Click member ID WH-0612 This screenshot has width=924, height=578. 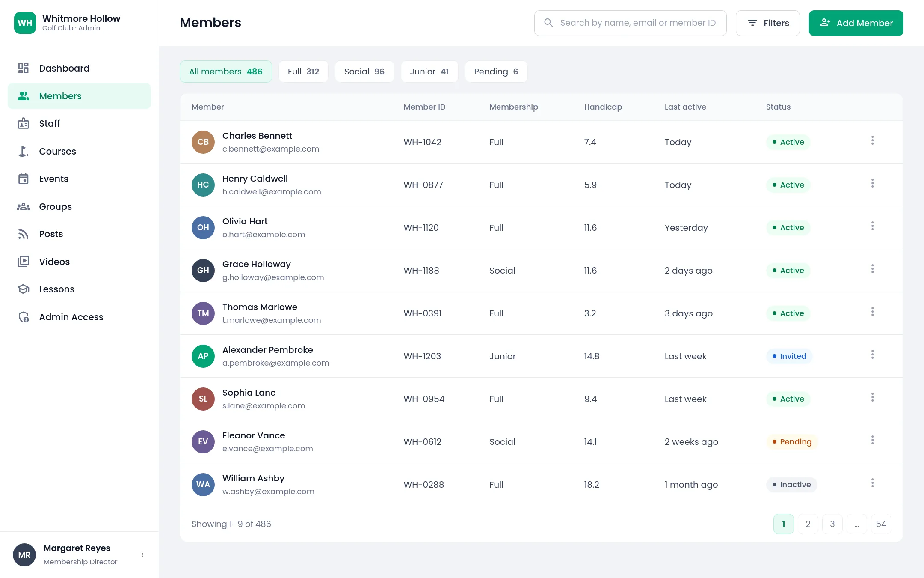click(423, 442)
